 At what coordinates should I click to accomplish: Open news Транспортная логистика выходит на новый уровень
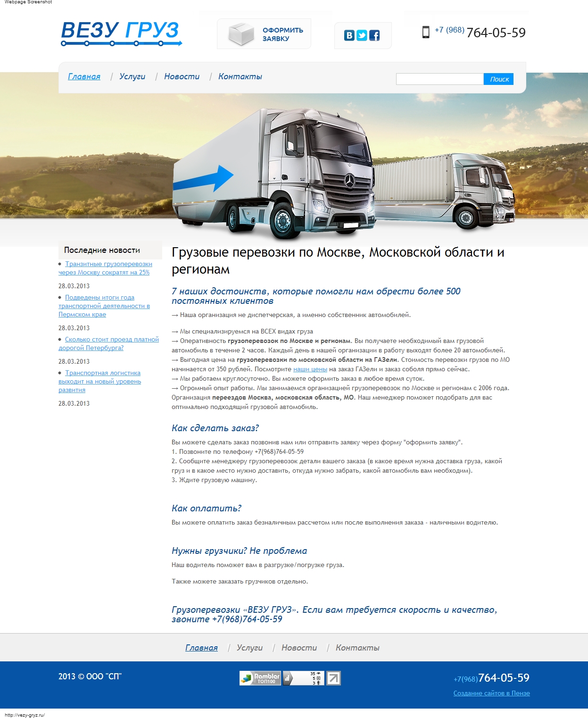pyautogui.click(x=99, y=381)
